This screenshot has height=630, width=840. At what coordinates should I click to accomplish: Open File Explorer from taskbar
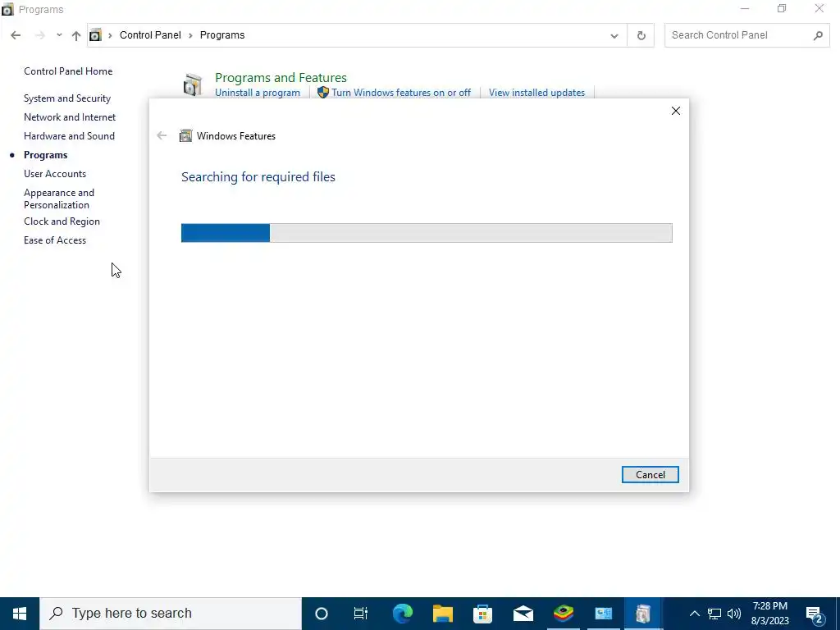(442, 614)
